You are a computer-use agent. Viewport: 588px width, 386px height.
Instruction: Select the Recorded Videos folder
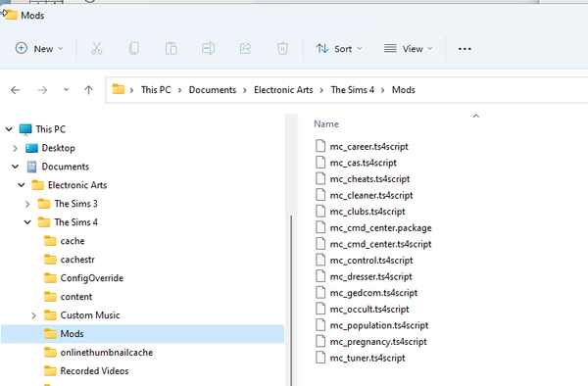pos(94,371)
